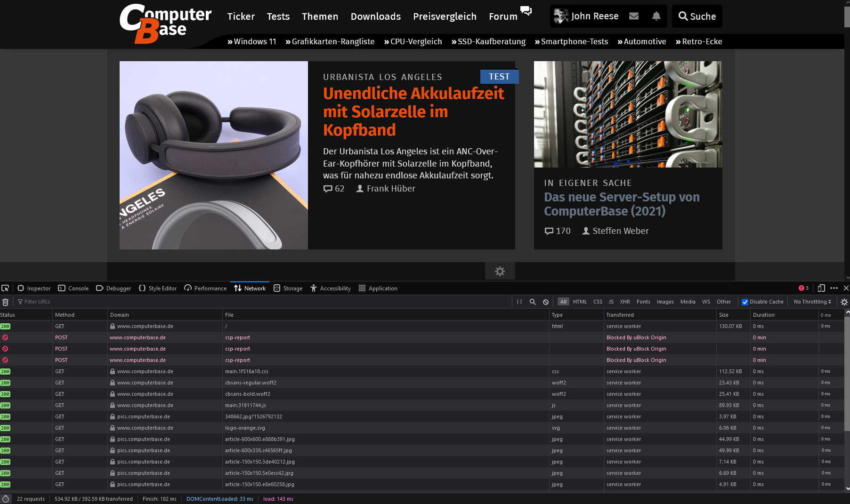
Task: Open the Preisvergleich menu item
Action: 445,16
